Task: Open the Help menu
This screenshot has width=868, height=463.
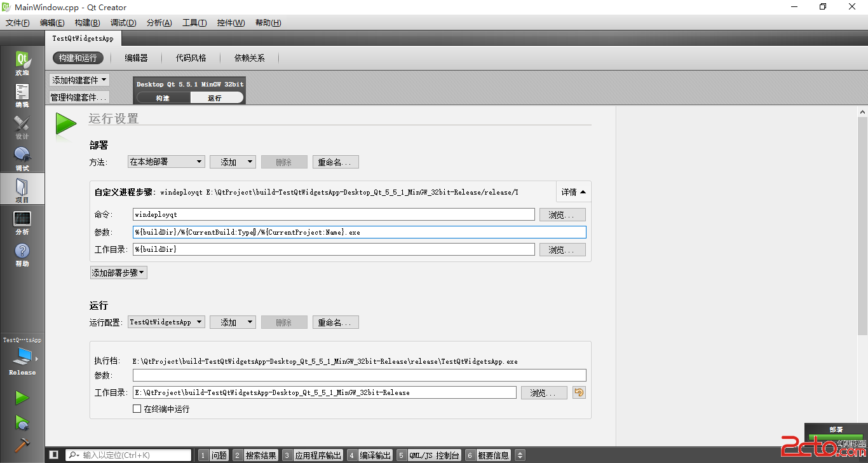Action: click(x=268, y=23)
